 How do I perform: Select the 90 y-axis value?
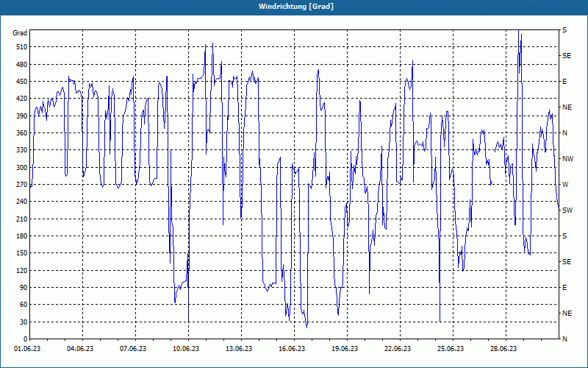[23, 288]
